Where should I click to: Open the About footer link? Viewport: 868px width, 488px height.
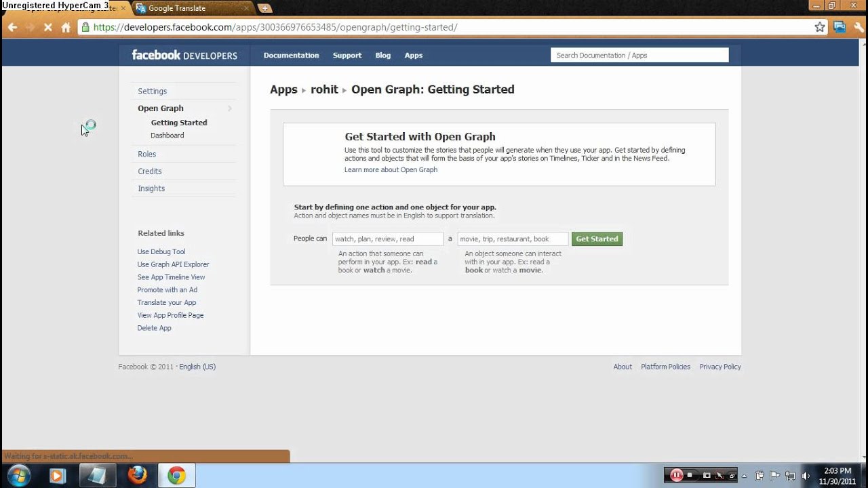pyautogui.click(x=623, y=367)
